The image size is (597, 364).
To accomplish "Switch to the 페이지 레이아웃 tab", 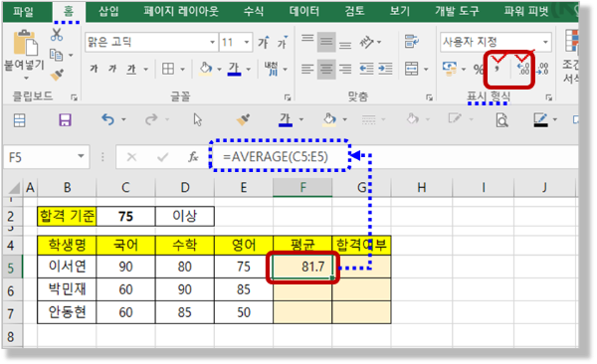I will click(181, 11).
